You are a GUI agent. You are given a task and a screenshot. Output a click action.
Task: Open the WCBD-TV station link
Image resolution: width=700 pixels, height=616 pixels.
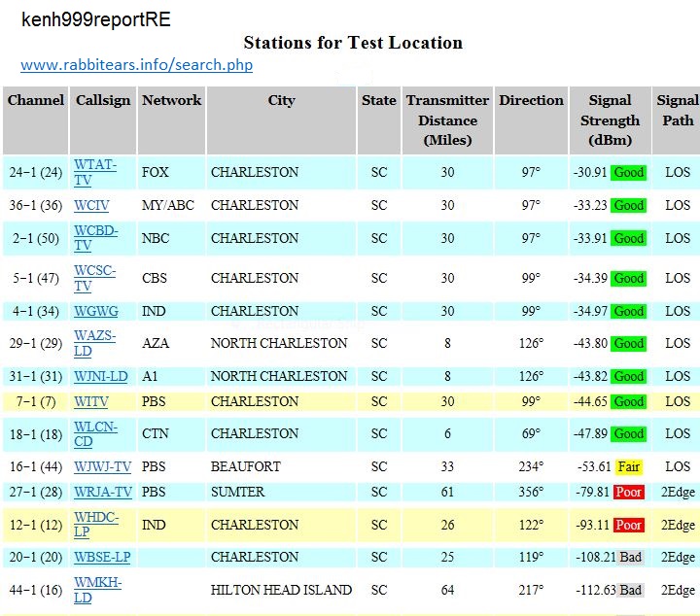click(x=95, y=238)
